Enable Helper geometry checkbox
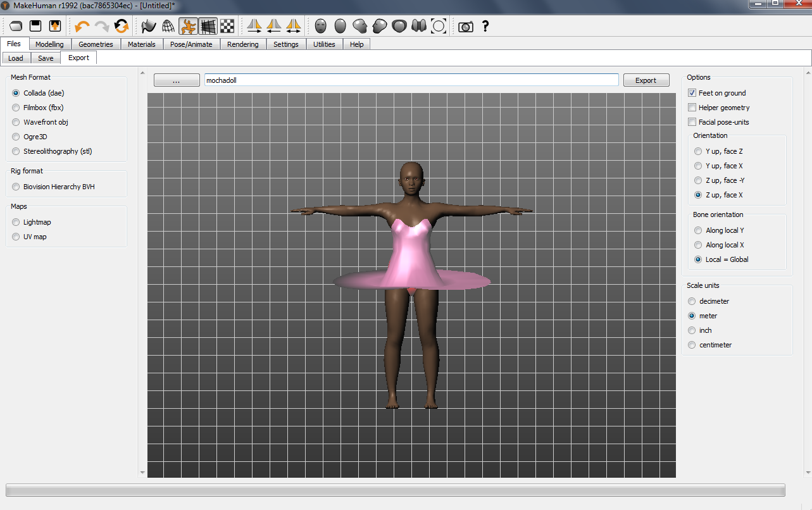 (692, 108)
